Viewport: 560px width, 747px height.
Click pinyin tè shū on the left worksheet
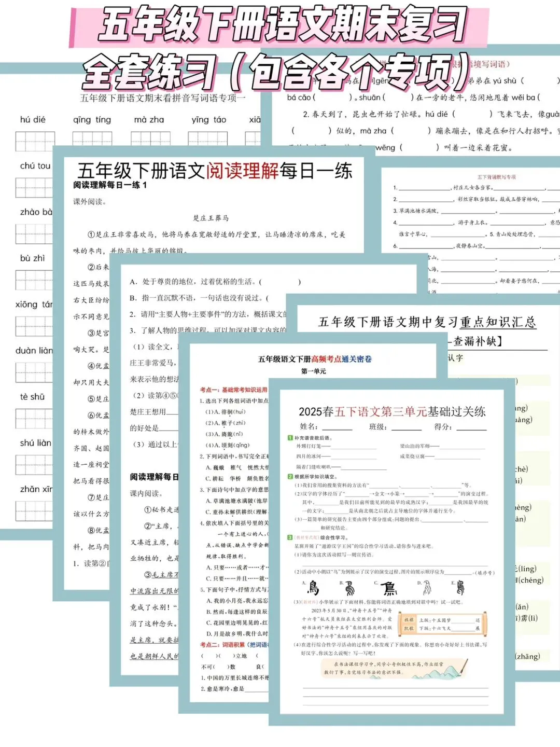32,397
